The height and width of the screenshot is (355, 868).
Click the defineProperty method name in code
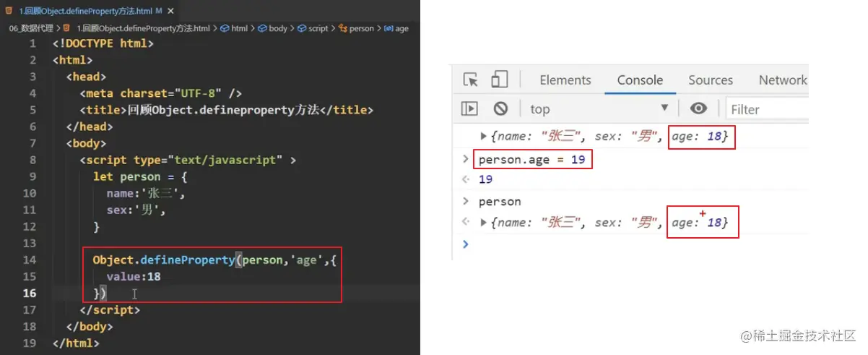tap(188, 260)
